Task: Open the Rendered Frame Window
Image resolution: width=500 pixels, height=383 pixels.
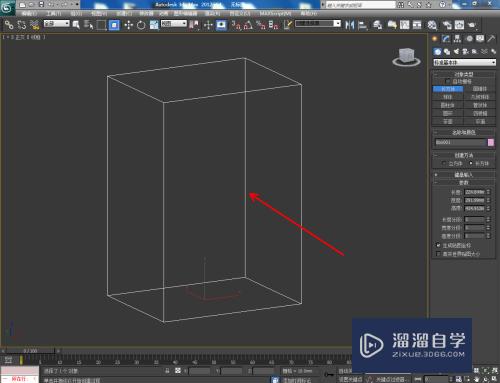Action: (459, 25)
